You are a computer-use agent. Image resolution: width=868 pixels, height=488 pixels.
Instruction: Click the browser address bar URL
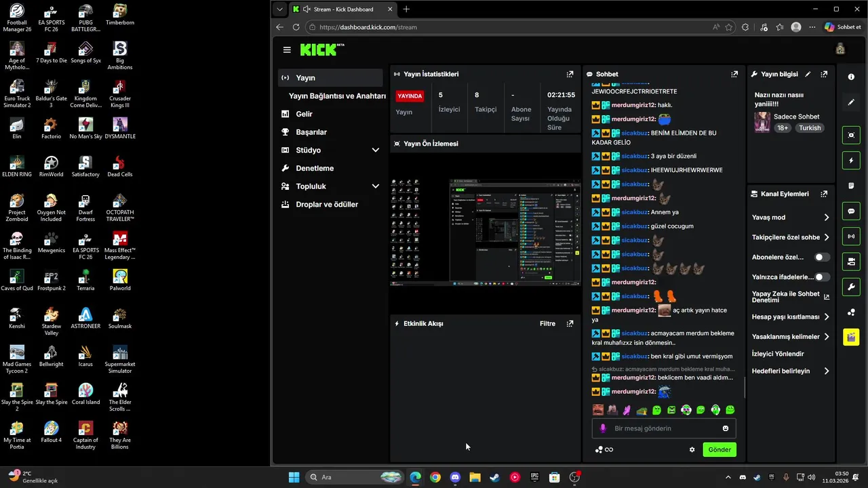pyautogui.click(x=368, y=27)
